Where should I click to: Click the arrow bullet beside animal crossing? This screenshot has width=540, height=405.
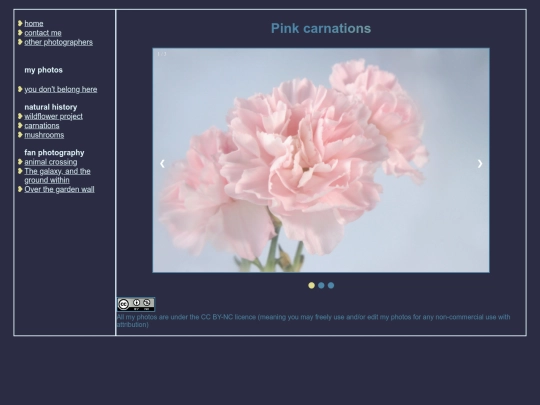click(x=20, y=161)
